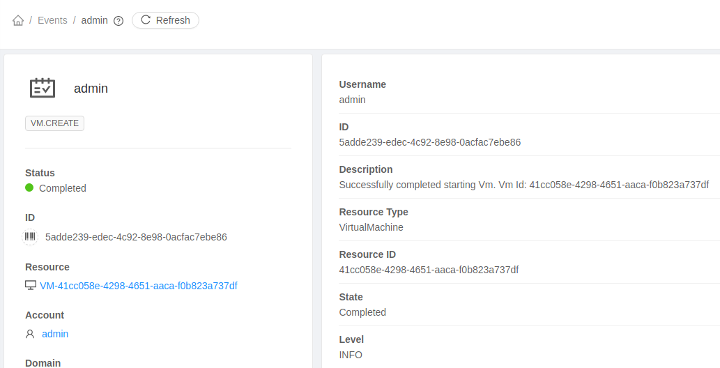Image resolution: width=720 pixels, height=368 pixels.
Task: Open the Events breadcrumb link
Action: pyautogui.click(x=52, y=20)
